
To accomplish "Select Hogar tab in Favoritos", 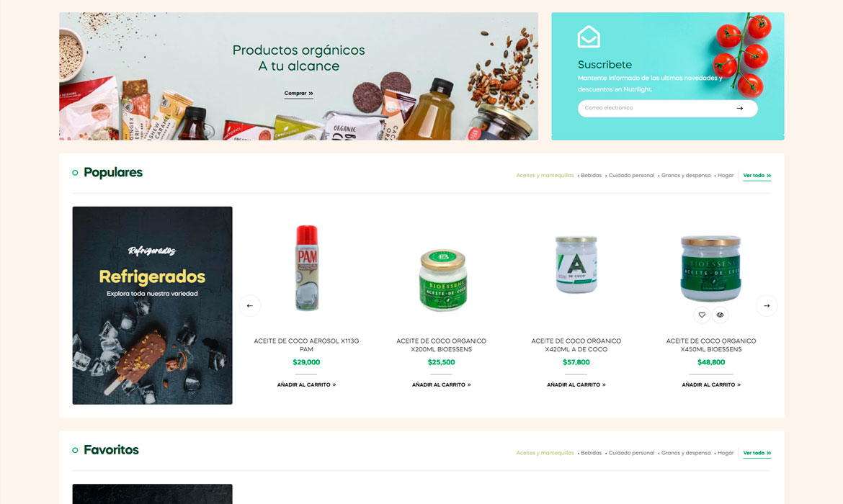I will coord(726,453).
